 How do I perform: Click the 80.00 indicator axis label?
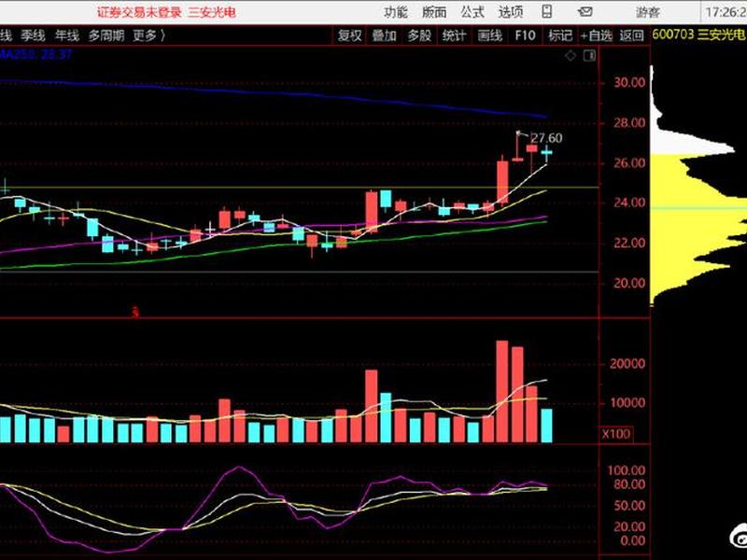629,484
